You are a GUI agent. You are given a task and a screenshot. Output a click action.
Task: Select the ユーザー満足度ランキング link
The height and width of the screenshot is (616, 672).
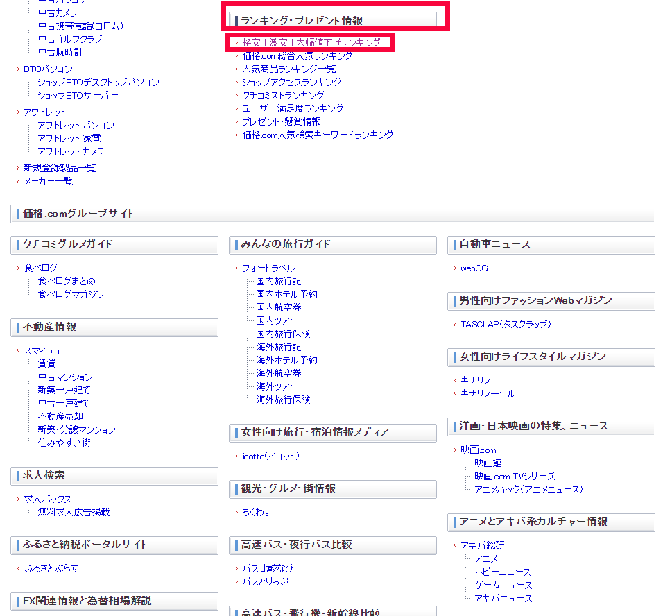tap(292, 108)
